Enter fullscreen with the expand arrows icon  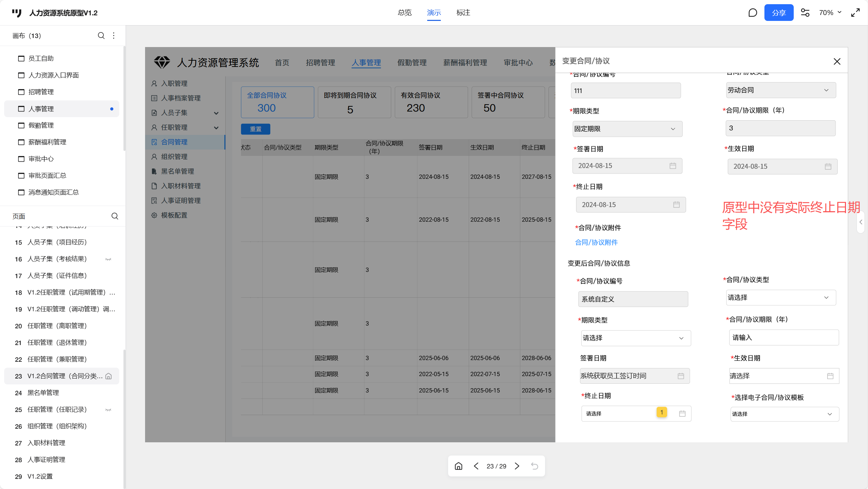(855, 13)
